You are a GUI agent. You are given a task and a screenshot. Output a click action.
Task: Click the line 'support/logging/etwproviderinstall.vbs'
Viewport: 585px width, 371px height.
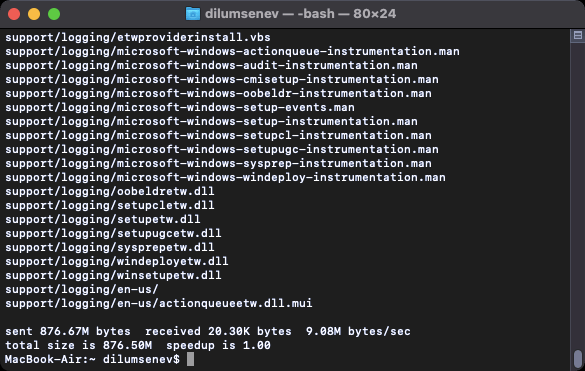tap(138, 37)
